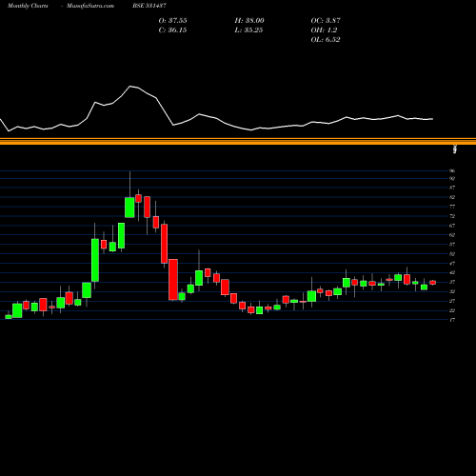Click the "Monthly Charts" title text
This screenshot has height=476, width=476.
[x=28, y=6]
